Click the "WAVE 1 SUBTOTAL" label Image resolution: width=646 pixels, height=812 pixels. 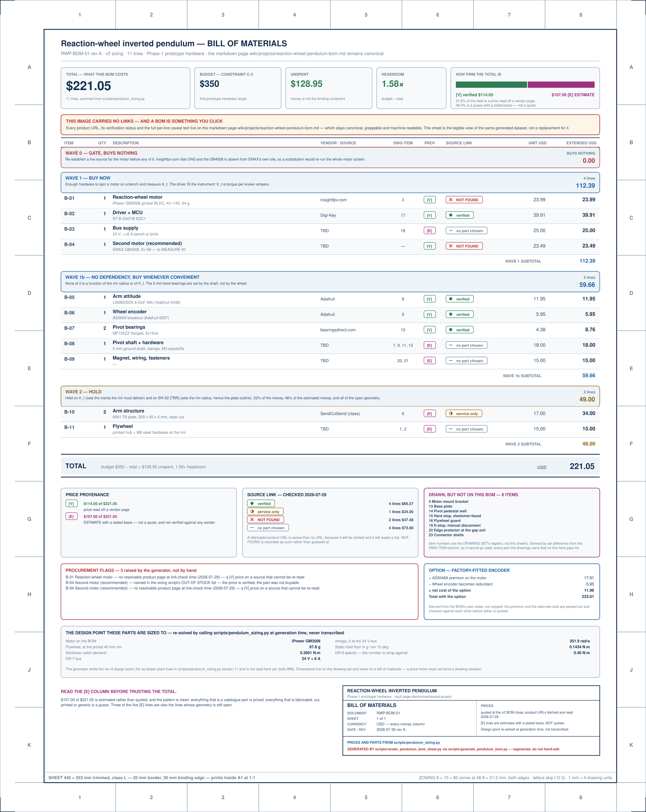point(523,261)
